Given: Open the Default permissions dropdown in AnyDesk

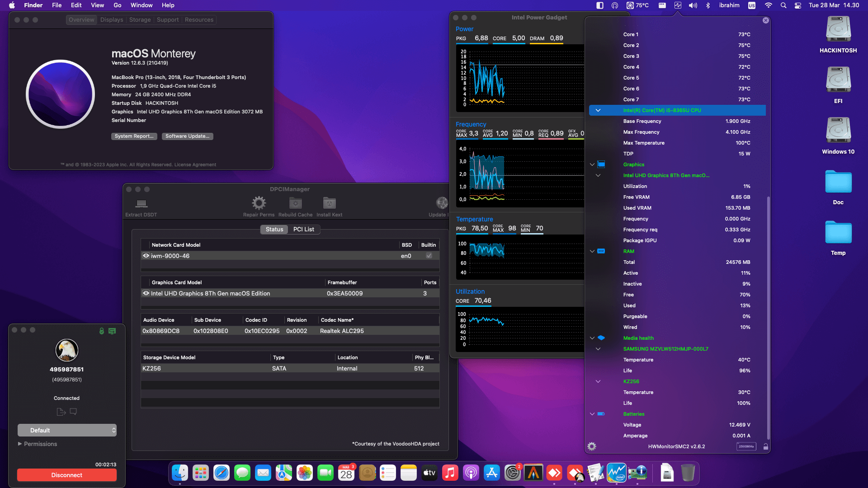Looking at the screenshot, I should click(x=66, y=430).
